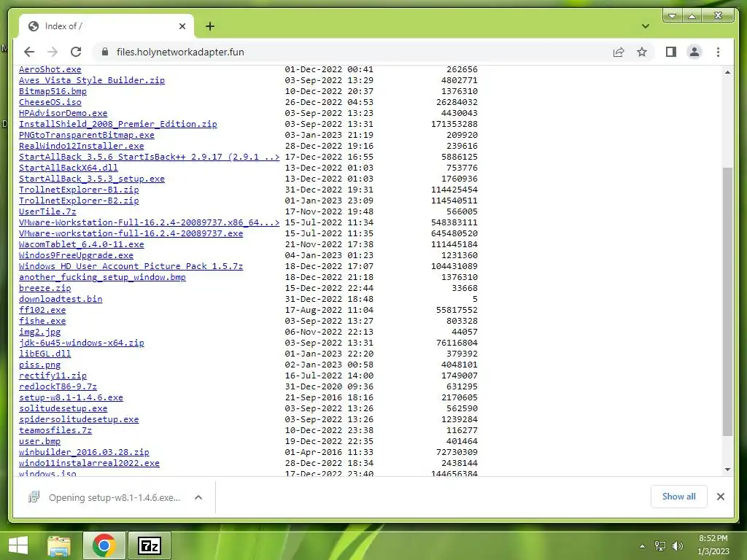Open img2.jpg link
The image size is (747, 560).
[40, 332]
